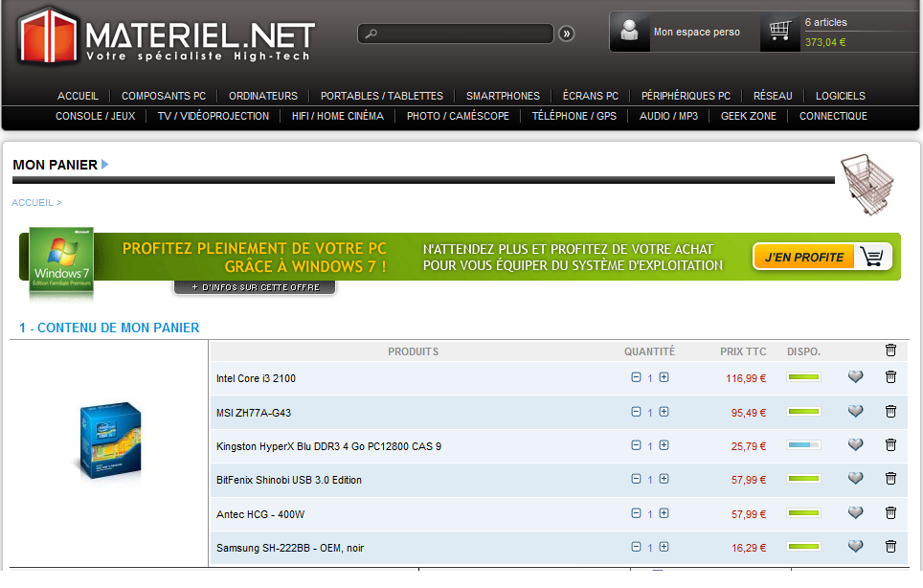Open the Geek Zone menu item

748,116
